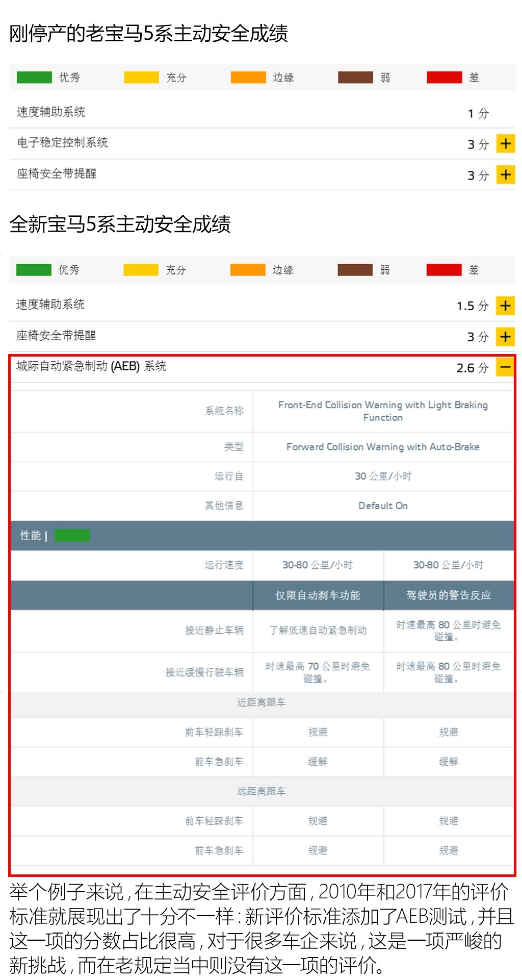
Task: Click the 时速最高 70 公里时避免碰撞 cell
Action: click(x=318, y=673)
